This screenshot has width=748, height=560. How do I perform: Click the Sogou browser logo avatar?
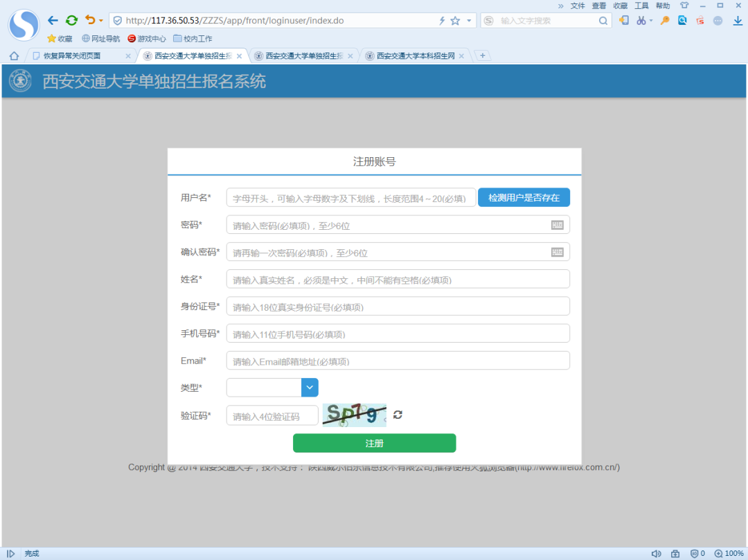click(x=24, y=25)
